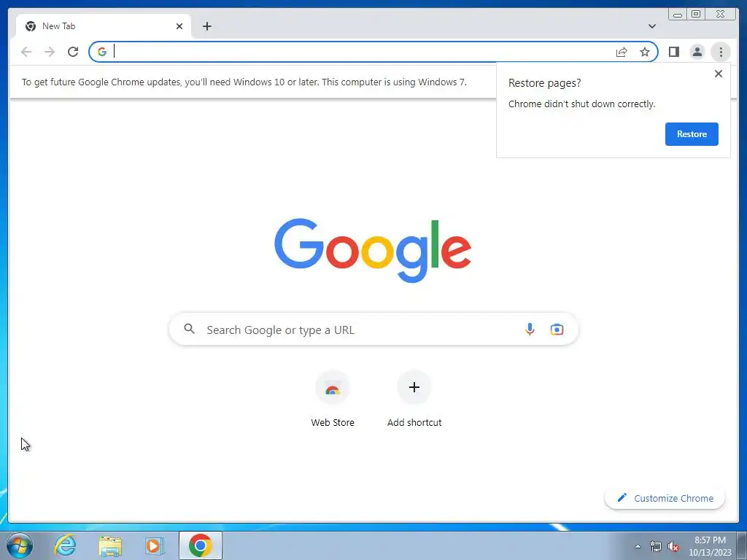Click the share this page icon

(622, 52)
